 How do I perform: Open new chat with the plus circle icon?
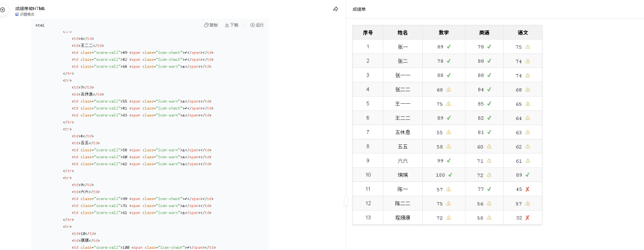pos(2,9)
